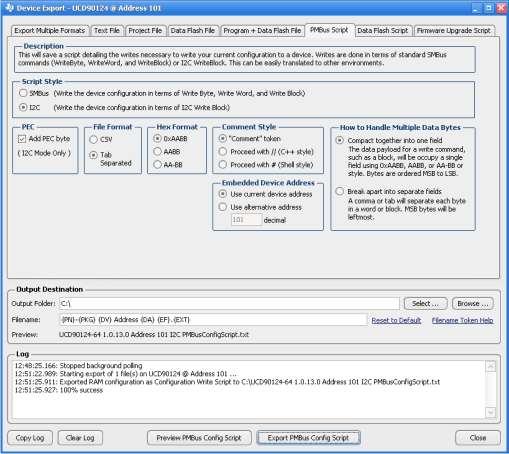
Task: Click the Browse ... button
Action: [x=473, y=304]
